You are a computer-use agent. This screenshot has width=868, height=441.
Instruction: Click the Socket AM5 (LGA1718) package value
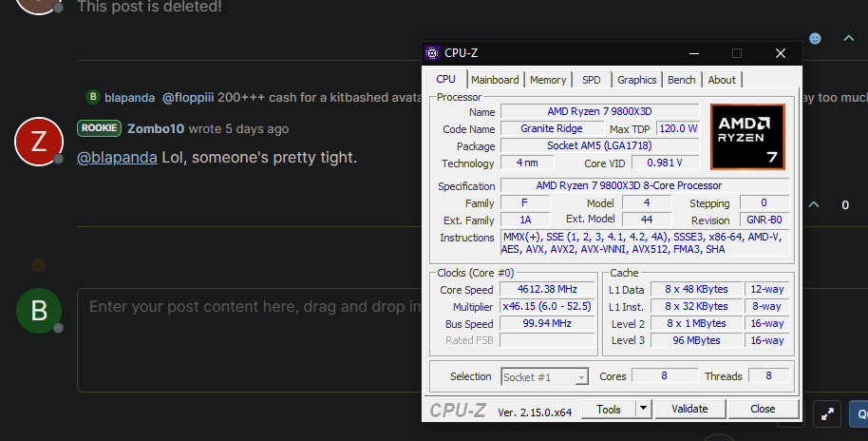599,145
